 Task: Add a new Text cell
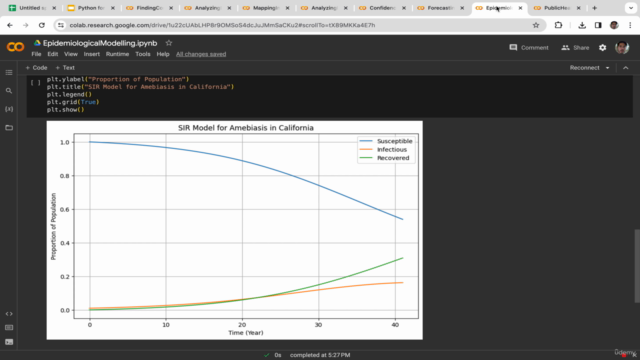65,68
